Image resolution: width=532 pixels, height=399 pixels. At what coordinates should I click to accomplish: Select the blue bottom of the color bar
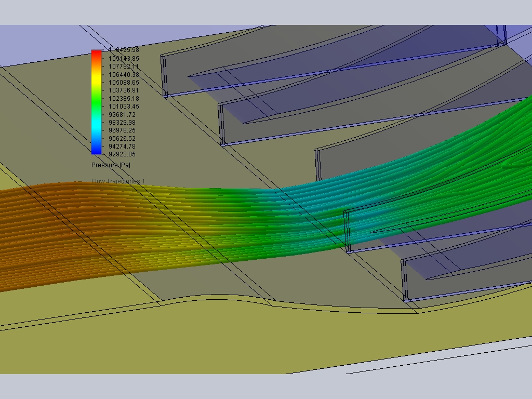[x=96, y=151]
